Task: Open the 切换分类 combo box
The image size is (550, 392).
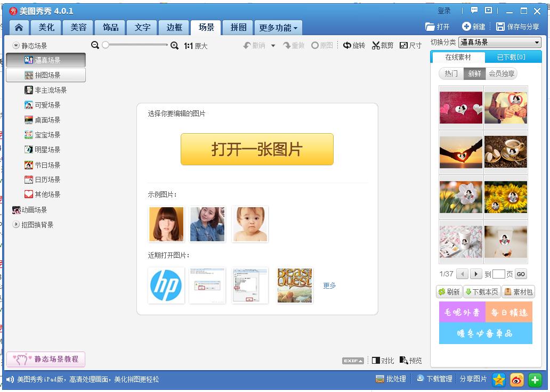Action: coord(499,43)
